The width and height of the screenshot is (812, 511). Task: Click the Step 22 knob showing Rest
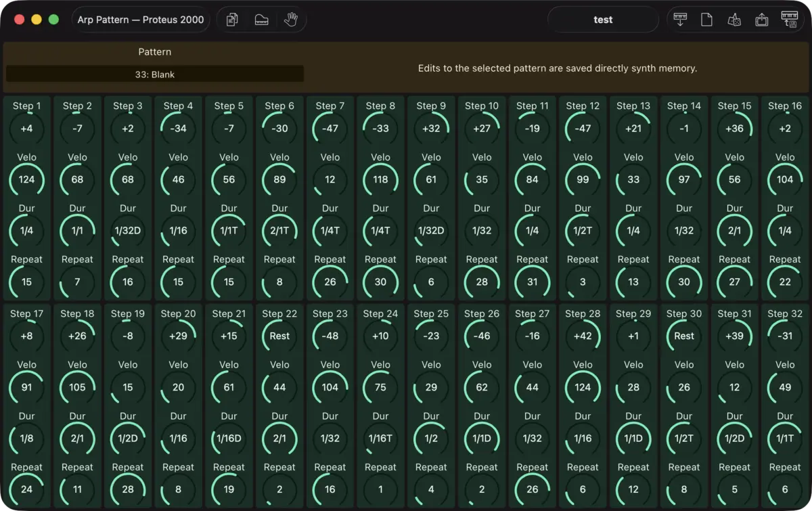(x=279, y=336)
